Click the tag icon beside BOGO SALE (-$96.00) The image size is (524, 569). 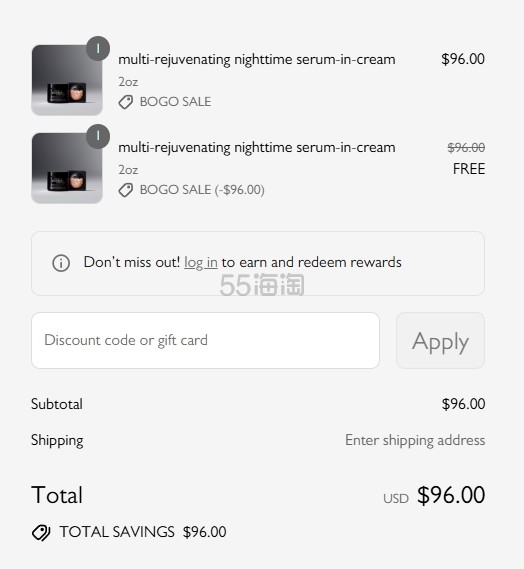coord(126,190)
